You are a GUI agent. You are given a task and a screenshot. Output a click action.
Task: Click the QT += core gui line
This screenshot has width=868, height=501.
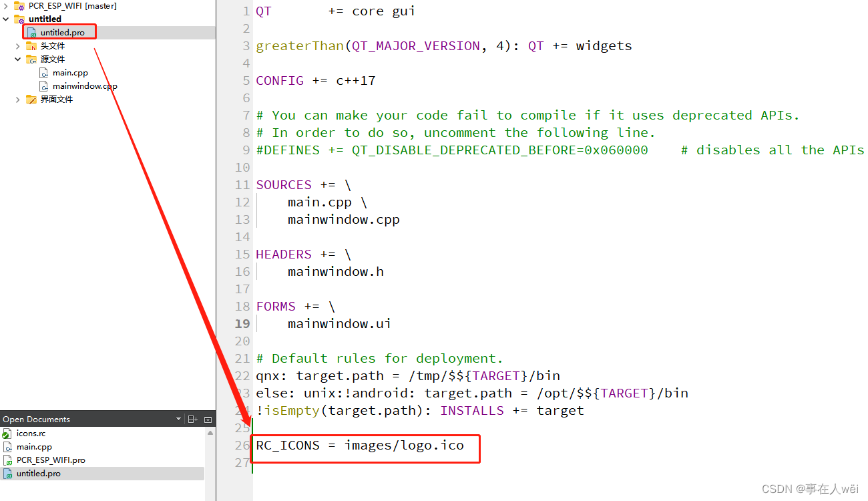pos(336,11)
